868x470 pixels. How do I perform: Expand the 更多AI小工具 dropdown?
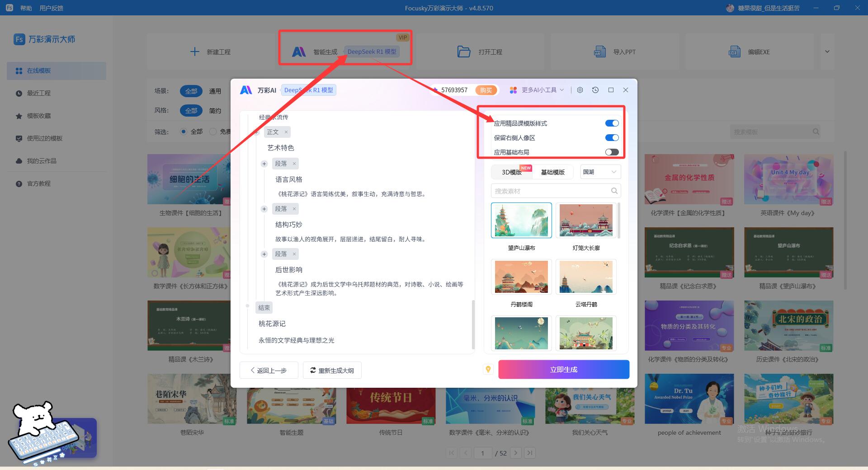[562, 90]
